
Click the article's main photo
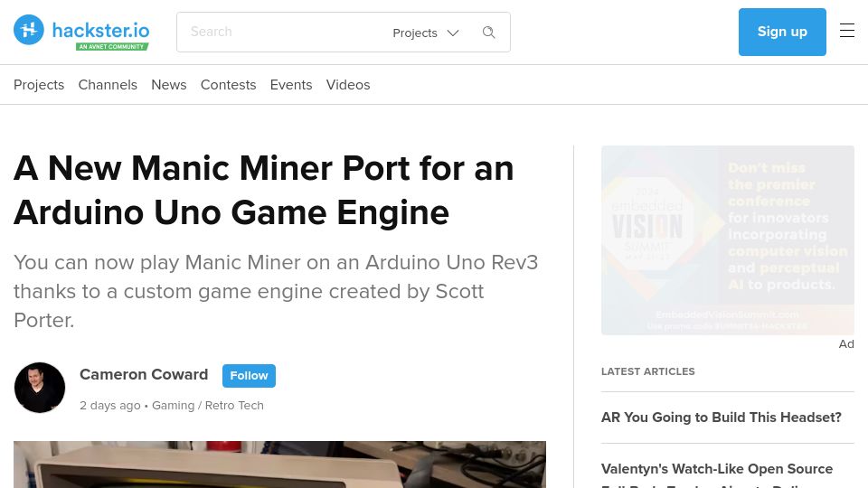pos(279,465)
